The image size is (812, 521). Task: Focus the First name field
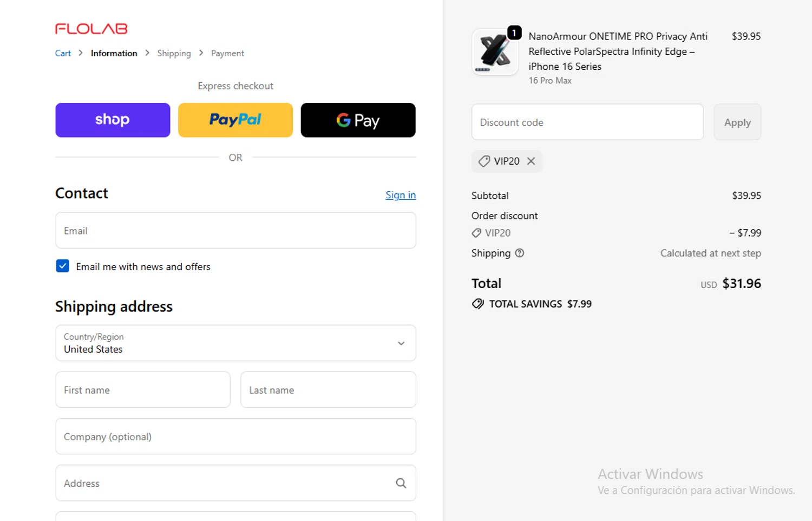pos(143,389)
